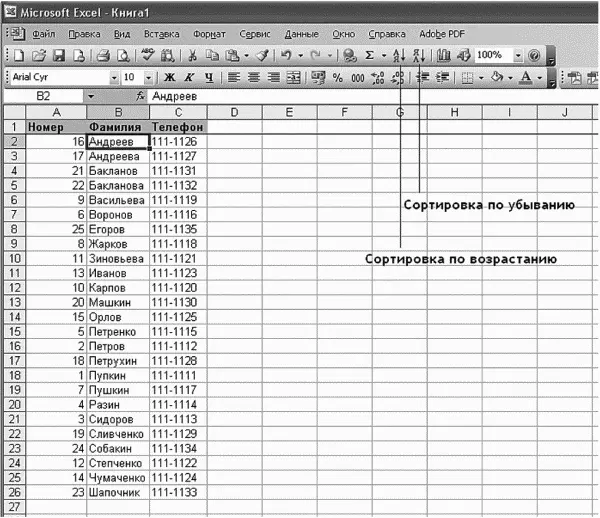600x518 pixels.
Task: Open the Формат menu
Action: tap(209, 34)
